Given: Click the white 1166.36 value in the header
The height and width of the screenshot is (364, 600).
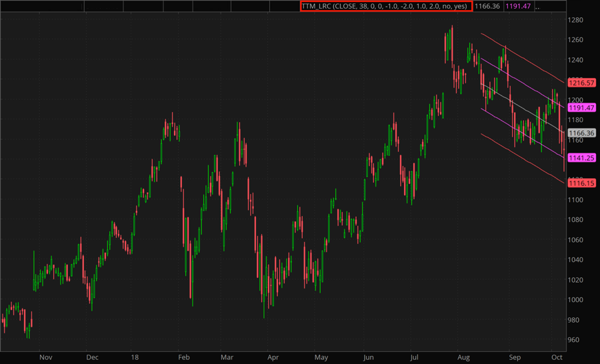Looking at the screenshot, I should (x=487, y=6).
